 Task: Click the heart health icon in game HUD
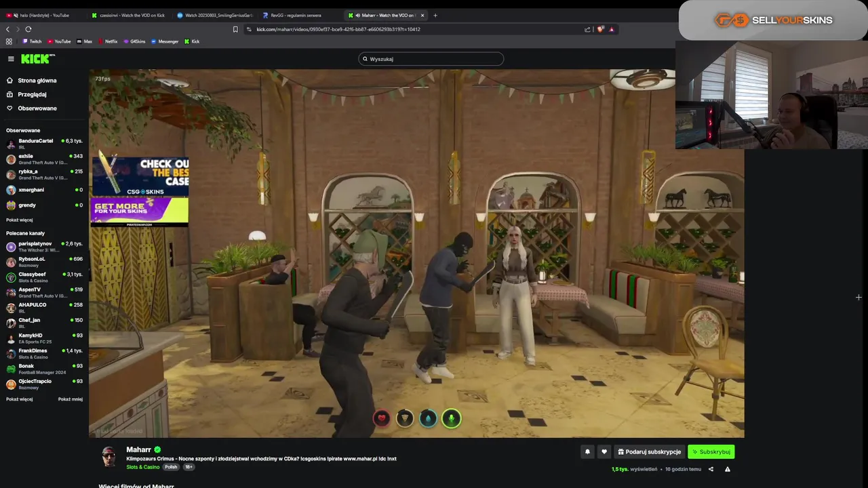pyautogui.click(x=382, y=419)
